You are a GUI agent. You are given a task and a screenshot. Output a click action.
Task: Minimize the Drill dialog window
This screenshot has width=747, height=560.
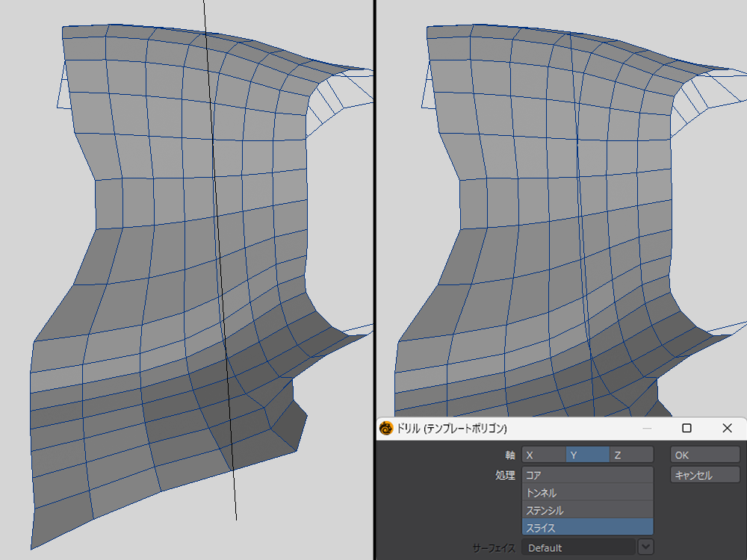(647, 429)
